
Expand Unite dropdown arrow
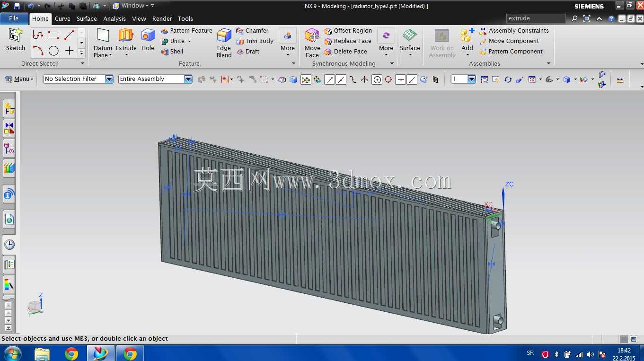189,41
